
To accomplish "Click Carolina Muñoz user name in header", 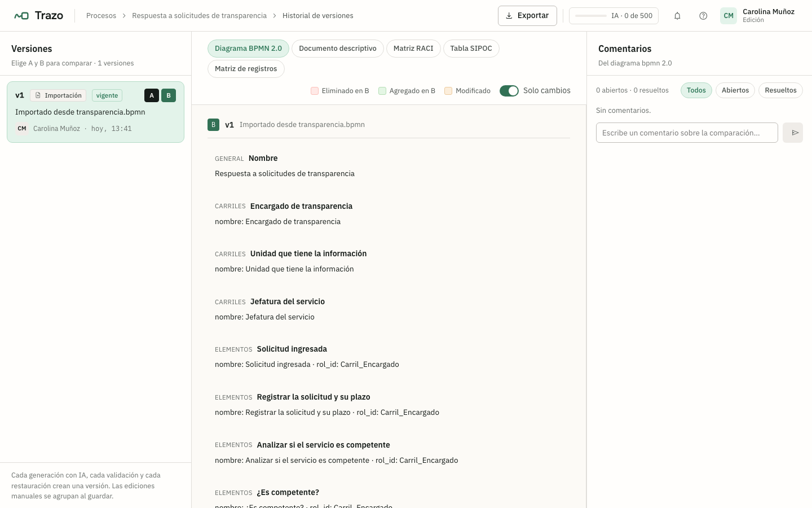I will pos(769,12).
